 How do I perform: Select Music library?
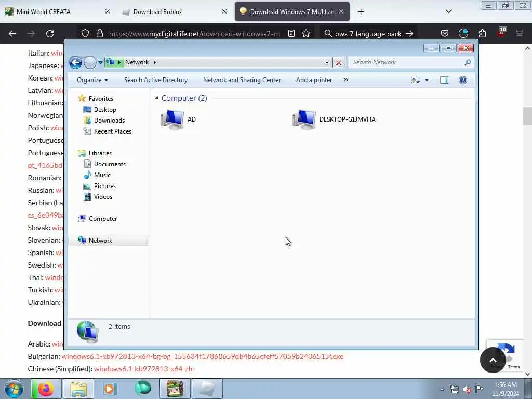point(102,175)
